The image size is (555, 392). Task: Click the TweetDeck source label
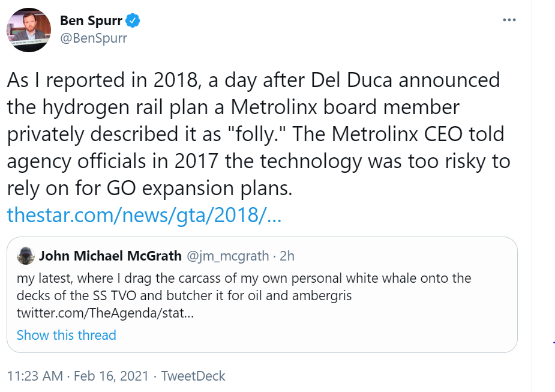click(x=194, y=376)
